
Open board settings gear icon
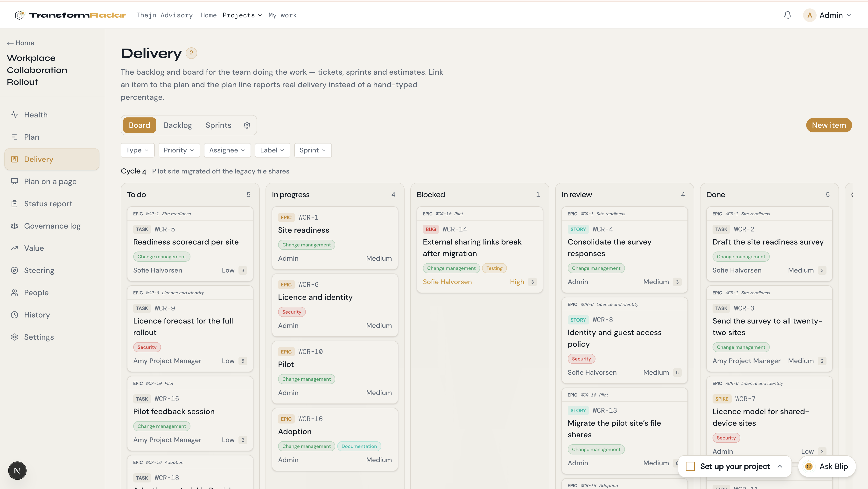click(247, 125)
